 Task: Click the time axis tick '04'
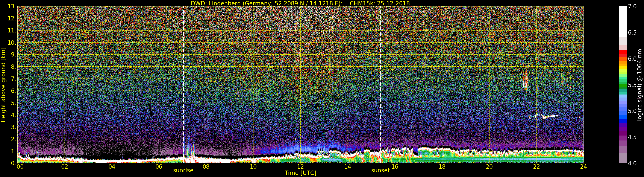click(x=112, y=166)
